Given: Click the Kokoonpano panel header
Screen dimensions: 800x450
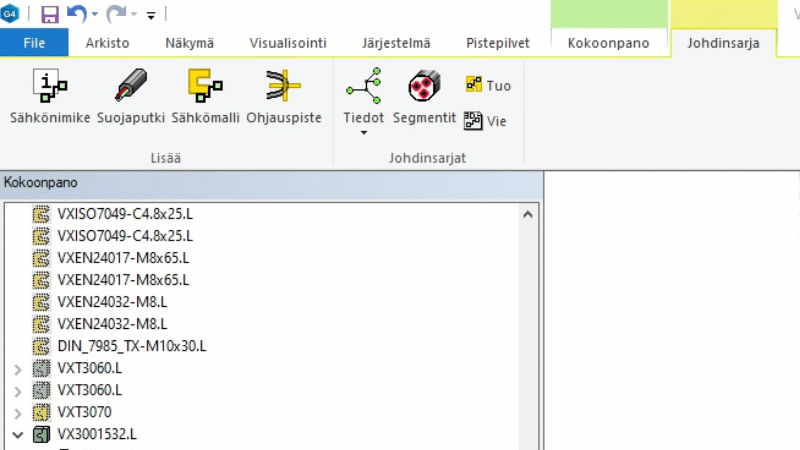Looking at the screenshot, I should pos(271,183).
